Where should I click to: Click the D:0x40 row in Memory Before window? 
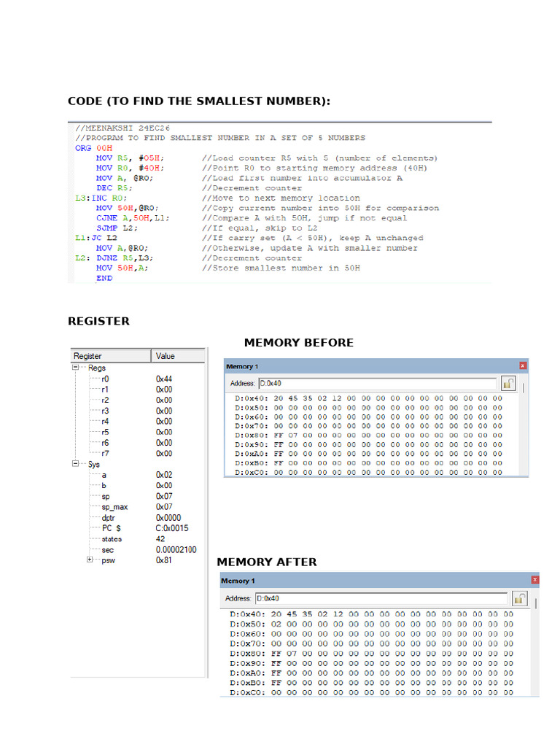(x=368, y=398)
